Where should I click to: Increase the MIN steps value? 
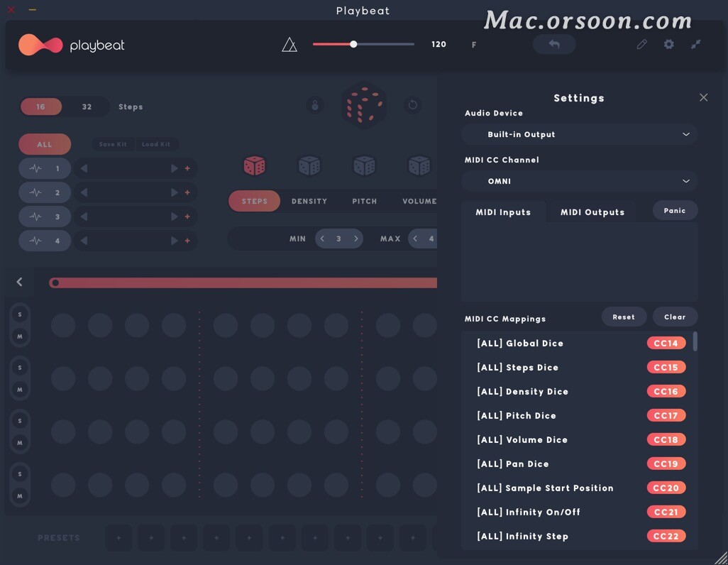(356, 238)
